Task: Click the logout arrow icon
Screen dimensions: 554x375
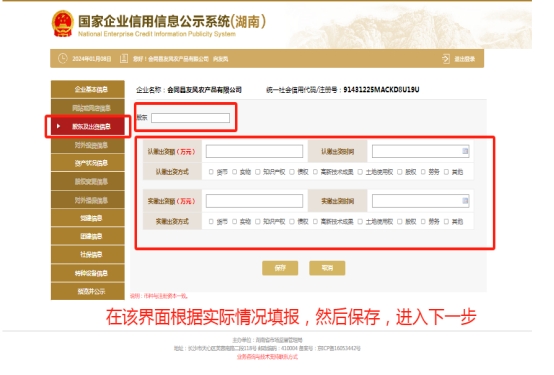Action: tap(446, 59)
